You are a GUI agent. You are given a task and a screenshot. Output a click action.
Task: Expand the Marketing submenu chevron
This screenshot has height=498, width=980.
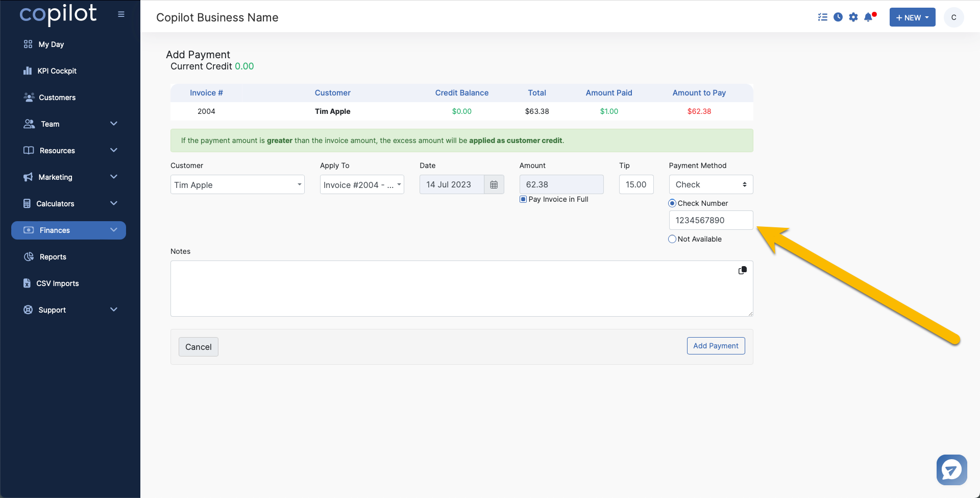(114, 177)
